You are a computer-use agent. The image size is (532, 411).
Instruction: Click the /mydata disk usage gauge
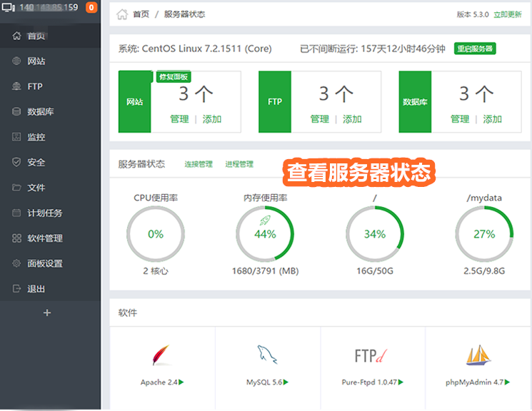click(x=483, y=234)
